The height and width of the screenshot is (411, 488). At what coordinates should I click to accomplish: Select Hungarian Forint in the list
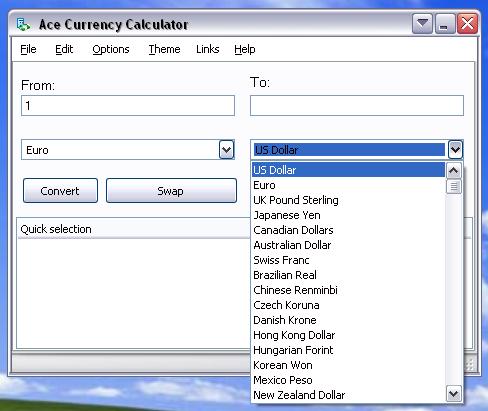(348, 350)
